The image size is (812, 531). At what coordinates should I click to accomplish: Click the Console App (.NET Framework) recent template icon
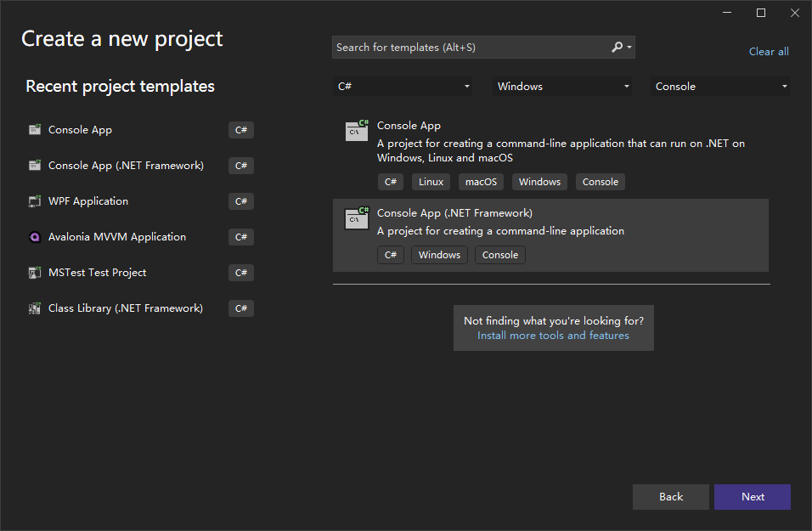[35, 166]
